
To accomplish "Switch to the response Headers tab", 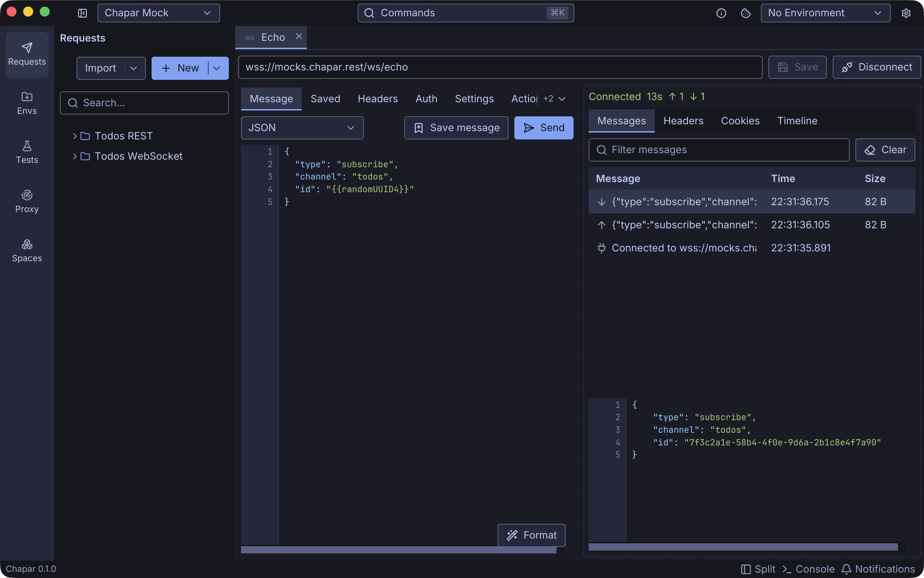I will (x=683, y=121).
